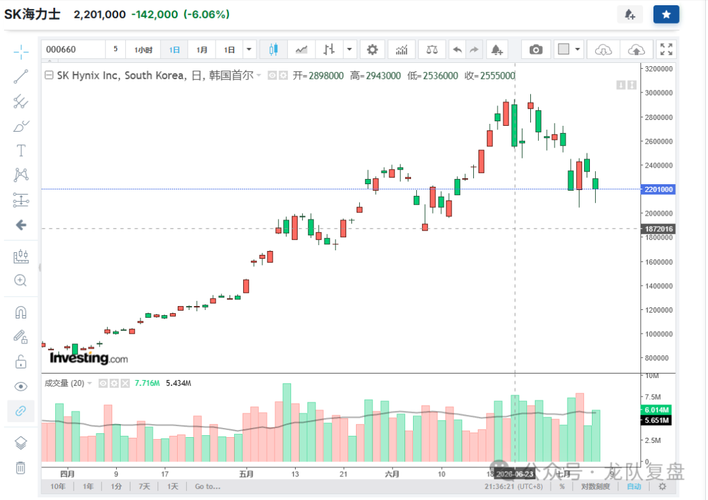708x500 pixels.
Task: Click the bar chart style icon
Action: click(329, 50)
